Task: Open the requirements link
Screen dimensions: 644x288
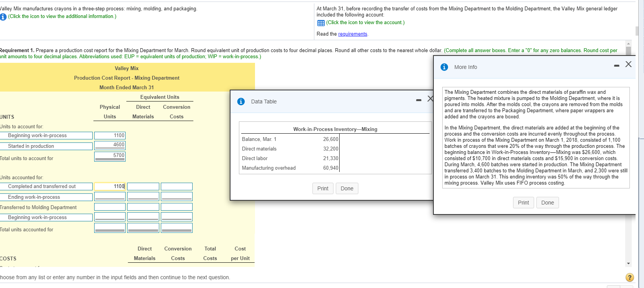Action: pyautogui.click(x=353, y=34)
